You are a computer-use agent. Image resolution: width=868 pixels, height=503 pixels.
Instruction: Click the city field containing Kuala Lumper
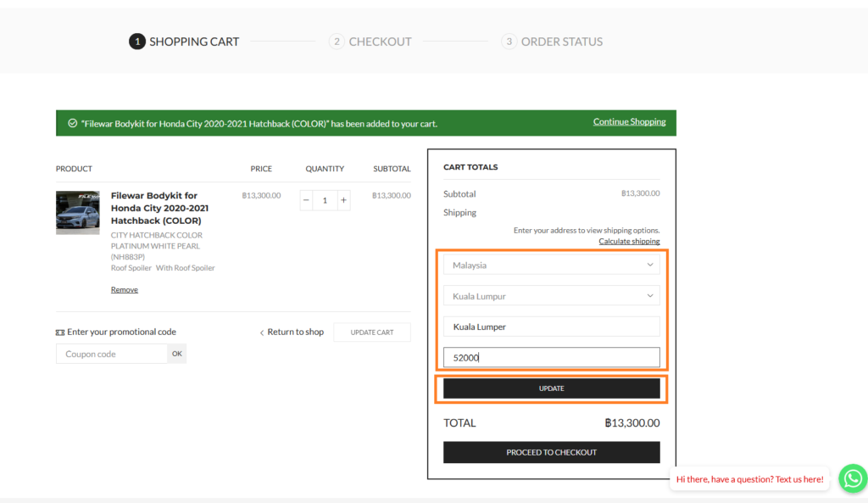click(551, 327)
